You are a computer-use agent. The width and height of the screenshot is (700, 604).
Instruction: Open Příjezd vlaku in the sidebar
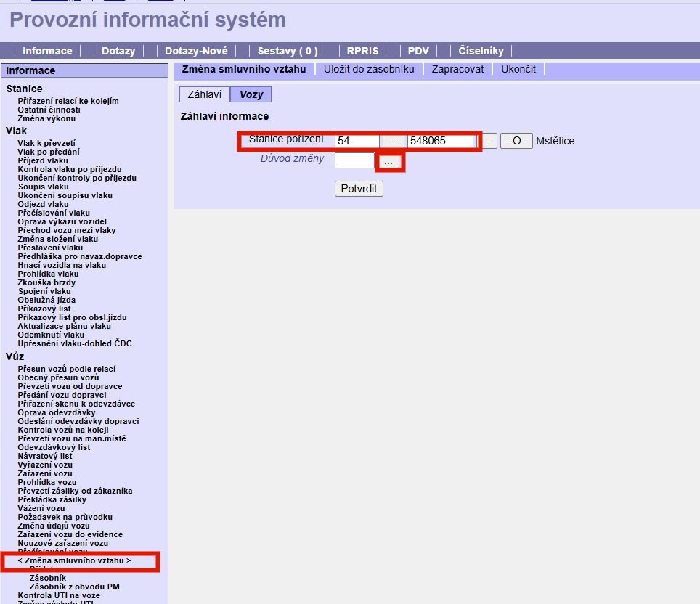[x=43, y=160]
